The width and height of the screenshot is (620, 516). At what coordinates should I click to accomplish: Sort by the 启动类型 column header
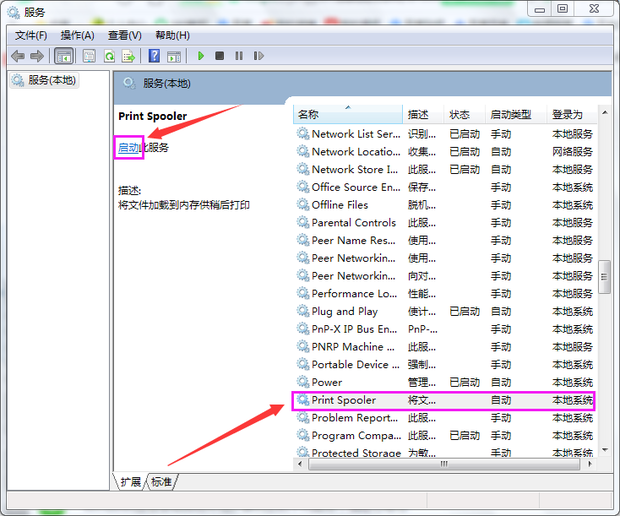[x=510, y=114]
